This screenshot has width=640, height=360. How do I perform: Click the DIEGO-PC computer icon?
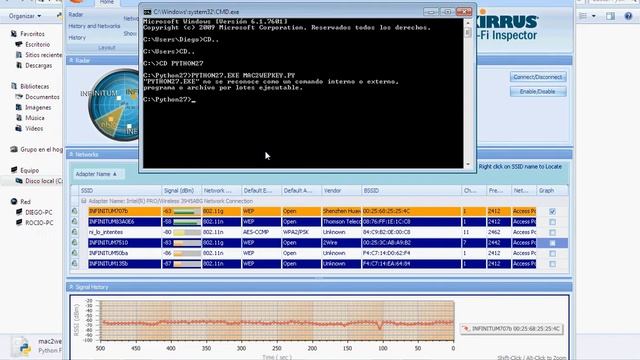point(19,212)
